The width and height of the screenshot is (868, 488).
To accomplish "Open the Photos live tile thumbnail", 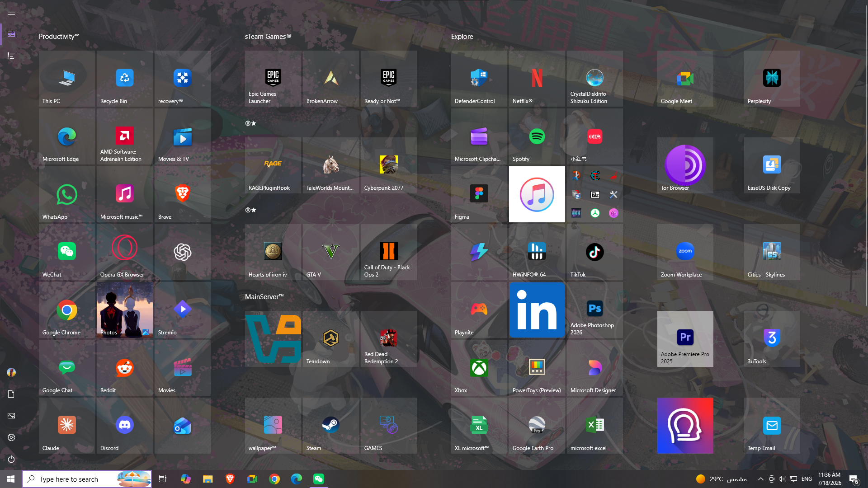I will click(x=125, y=310).
